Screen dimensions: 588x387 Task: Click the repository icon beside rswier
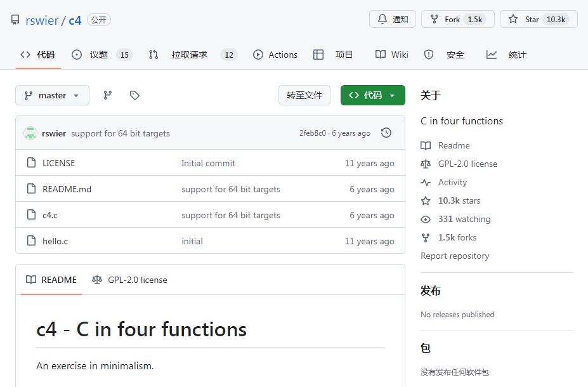pyautogui.click(x=15, y=20)
